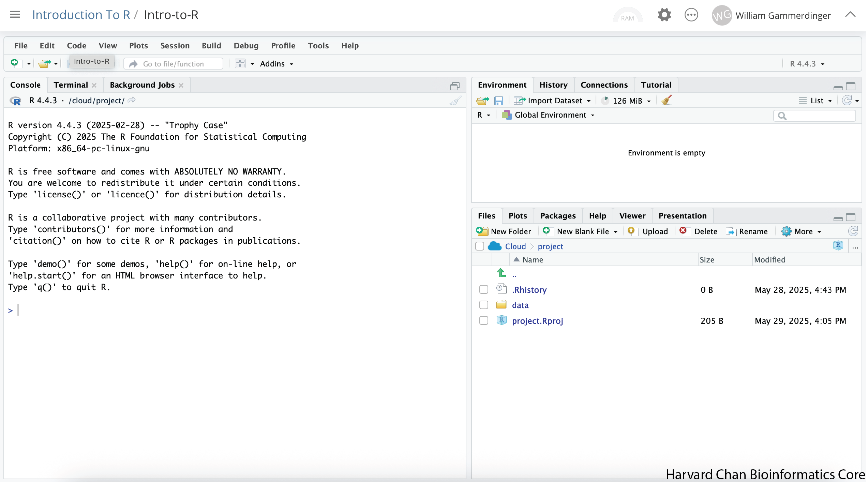The width and height of the screenshot is (868, 483).
Task: Refresh the file listing in Files pane
Action: (853, 232)
